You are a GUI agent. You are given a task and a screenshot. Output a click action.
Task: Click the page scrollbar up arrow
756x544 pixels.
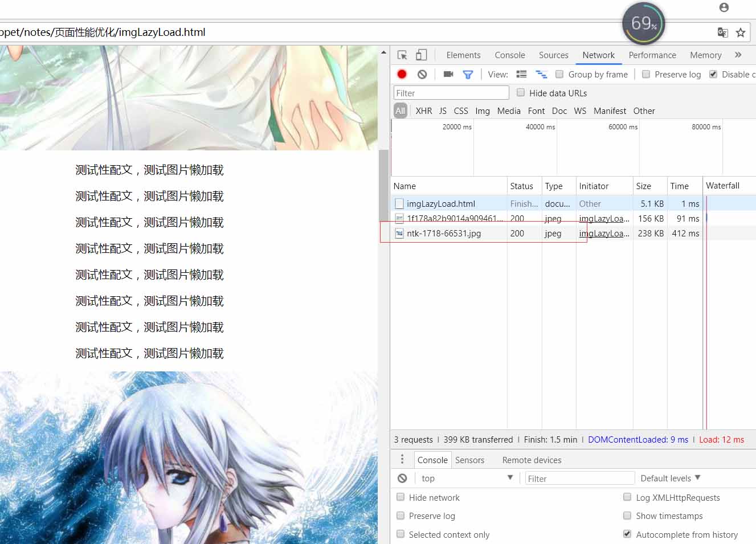[x=383, y=52]
